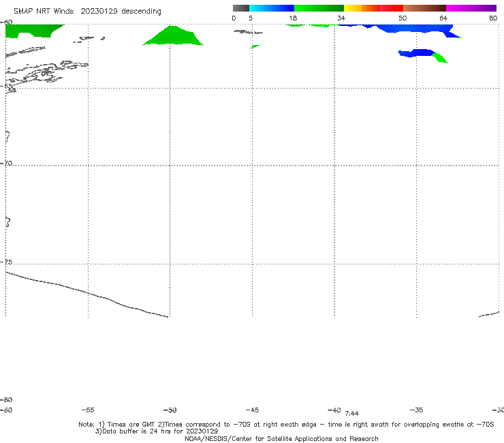This screenshot has width=504, height=443.
Task: Click the green triangular wind patch near -50
Action: pyautogui.click(x=173, y=37)
